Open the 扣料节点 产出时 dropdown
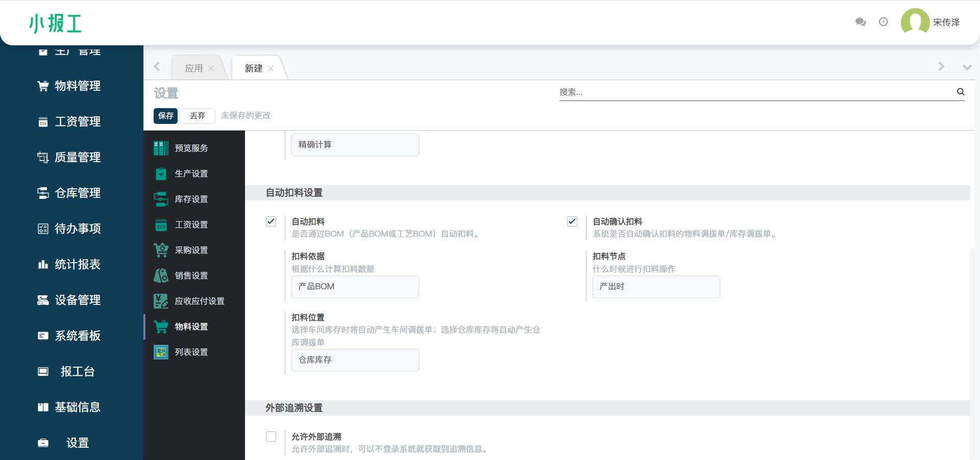 pos(656,287)
